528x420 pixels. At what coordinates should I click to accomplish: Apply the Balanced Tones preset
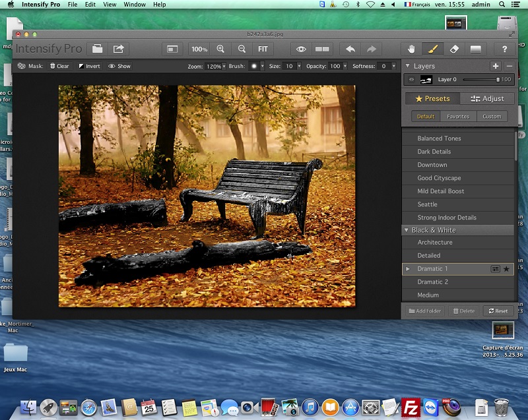point(458,138)
